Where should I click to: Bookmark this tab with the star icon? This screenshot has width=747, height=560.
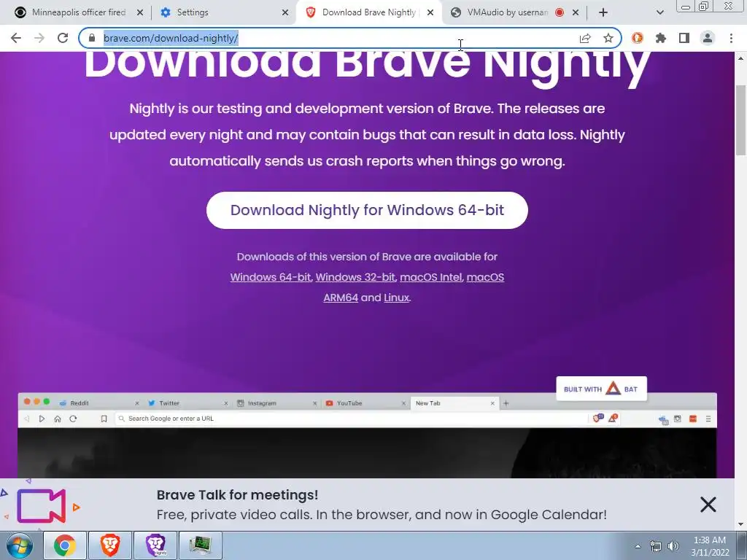608,38
